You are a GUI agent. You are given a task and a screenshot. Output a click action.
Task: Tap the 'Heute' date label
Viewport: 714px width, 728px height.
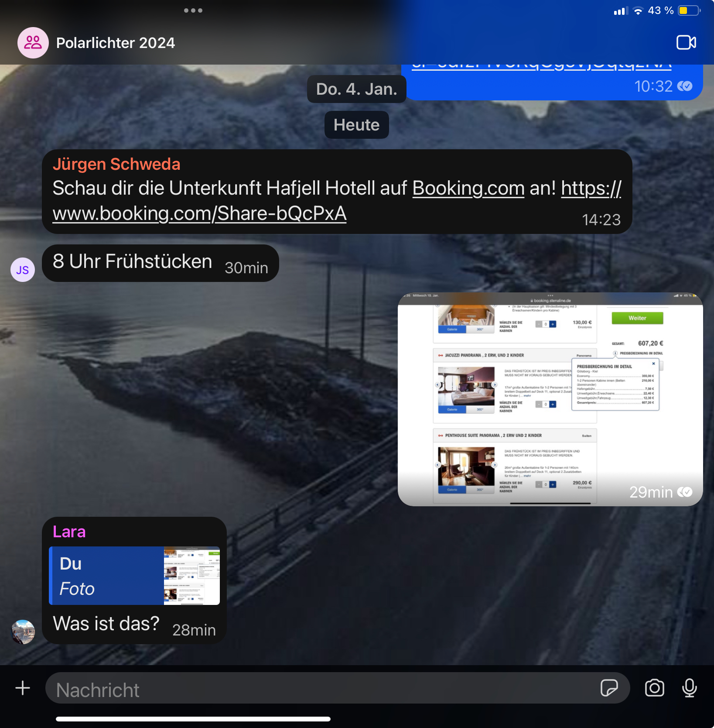click(x=356, y=125)
